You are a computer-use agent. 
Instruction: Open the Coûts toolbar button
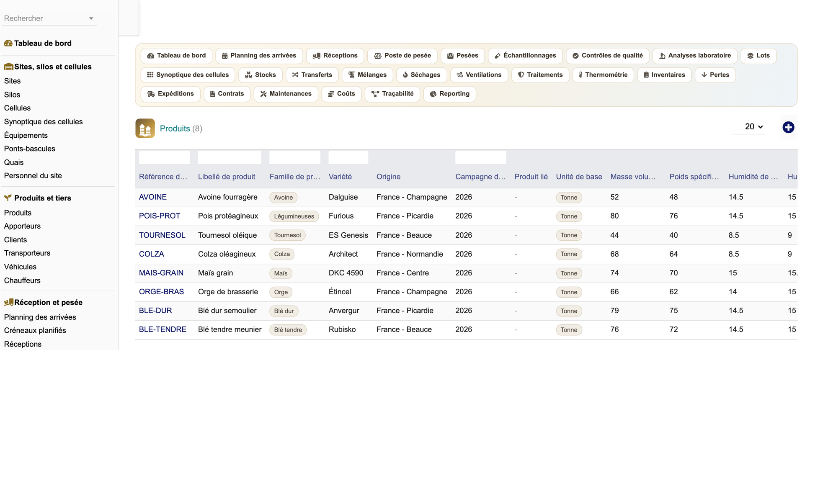341,94
